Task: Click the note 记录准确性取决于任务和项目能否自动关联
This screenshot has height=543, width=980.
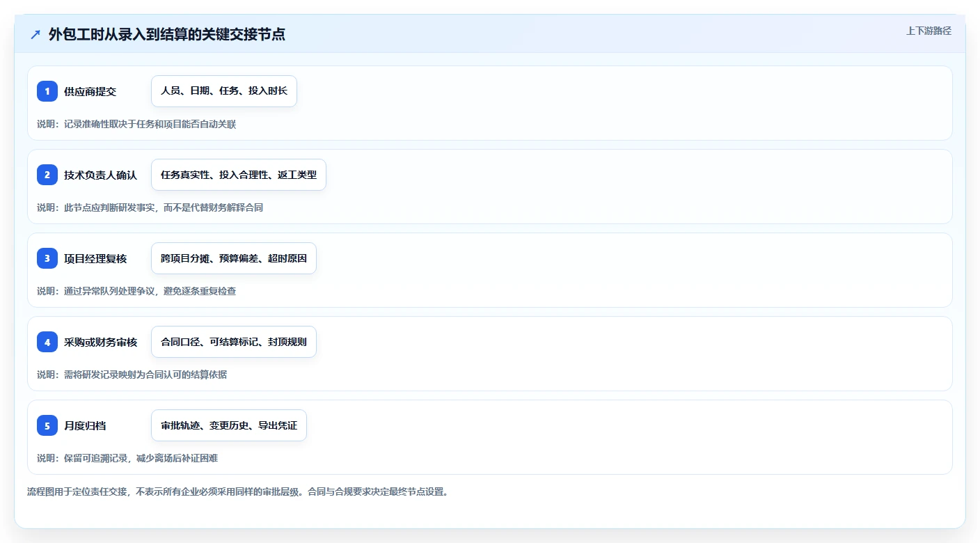Action: [x=136, y=124]
